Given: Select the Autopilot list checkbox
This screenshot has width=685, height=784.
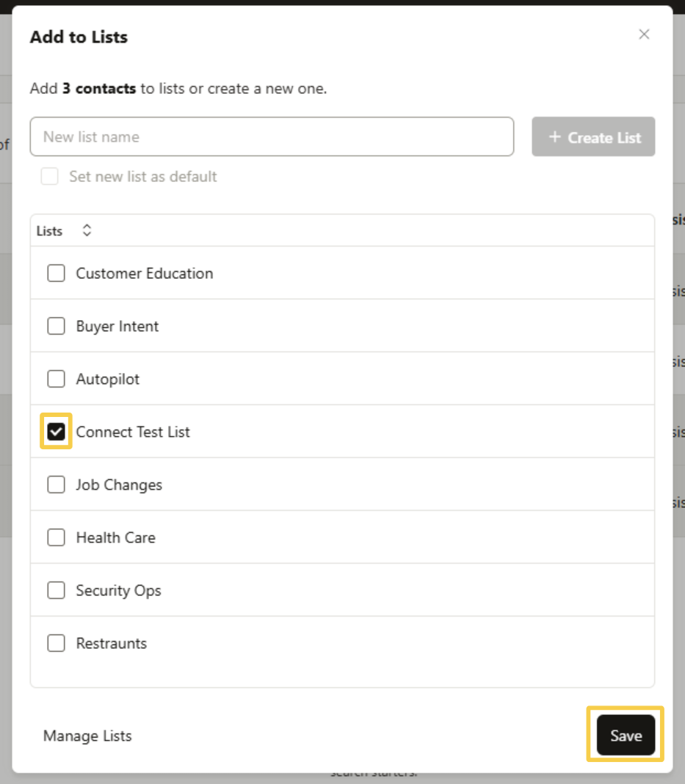Looking at the screenshot, I should click(x=56, y=379).
